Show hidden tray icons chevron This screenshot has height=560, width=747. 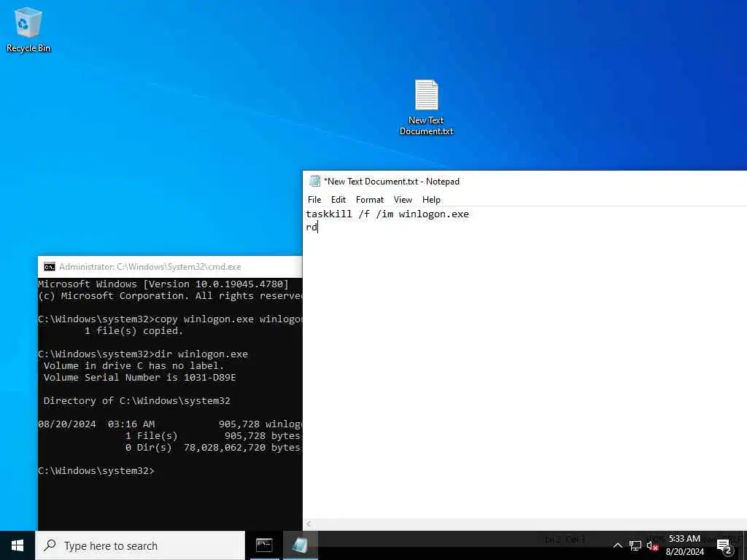point(617,545)
